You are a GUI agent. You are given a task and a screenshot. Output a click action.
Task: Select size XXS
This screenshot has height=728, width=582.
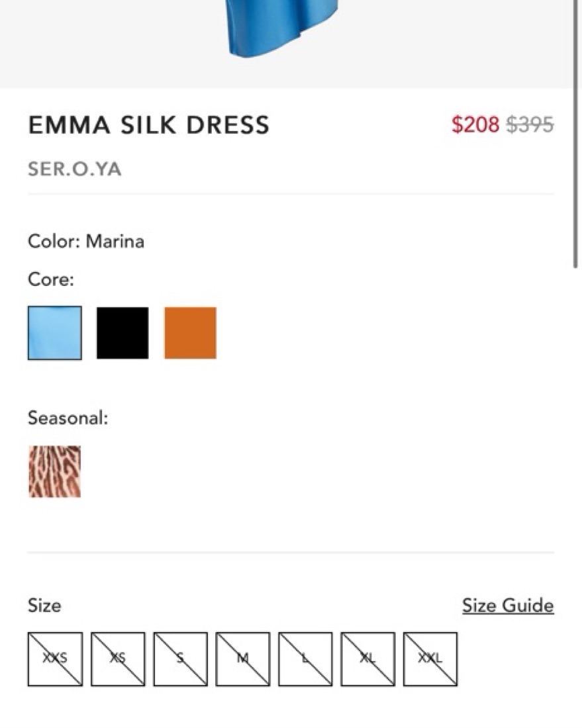point(55,659)
